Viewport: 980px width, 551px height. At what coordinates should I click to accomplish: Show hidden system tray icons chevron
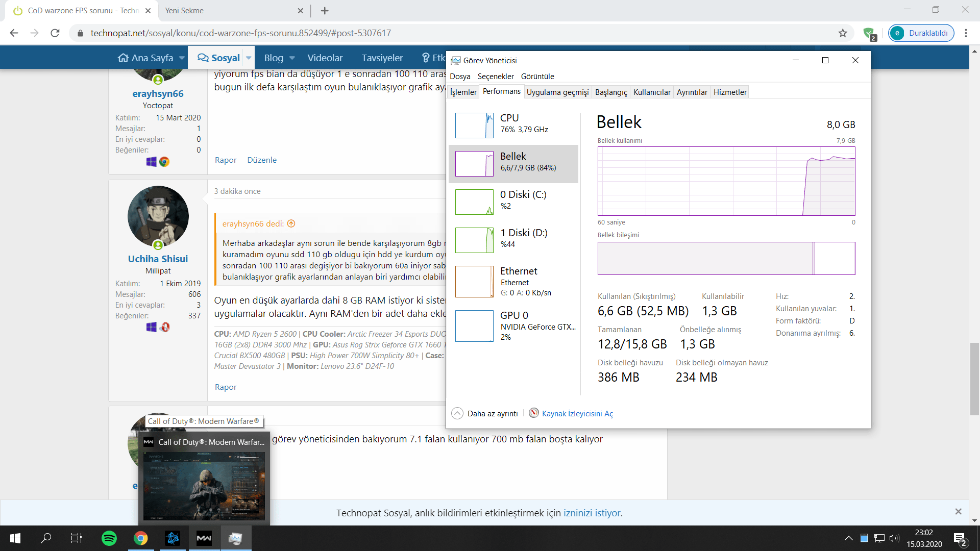848,538
